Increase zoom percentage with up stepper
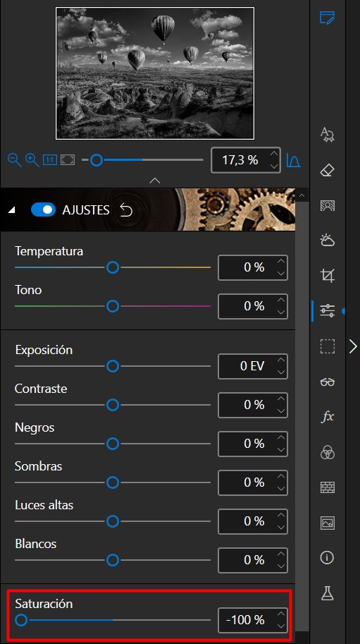The image size is (360, 644). click(x=274, y=154)
